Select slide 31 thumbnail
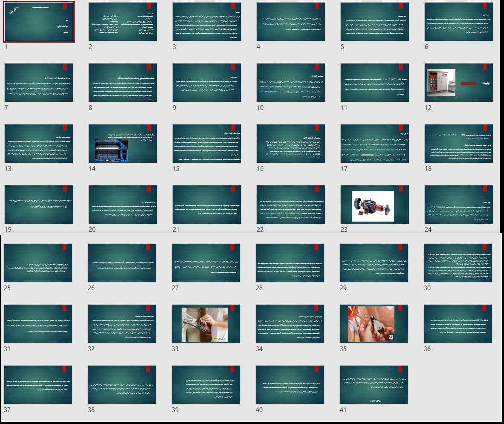This screenshot has height=424, width=504. click(x=38, y=324)
